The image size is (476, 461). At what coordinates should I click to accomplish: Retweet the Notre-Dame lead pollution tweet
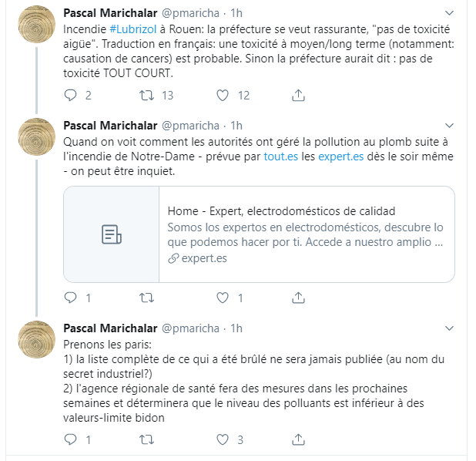145,298
